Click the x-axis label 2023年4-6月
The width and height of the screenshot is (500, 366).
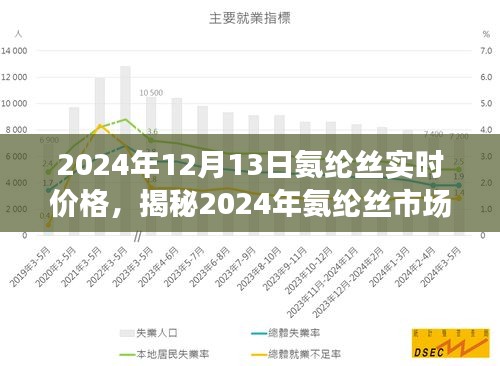[x=158, y=267]
